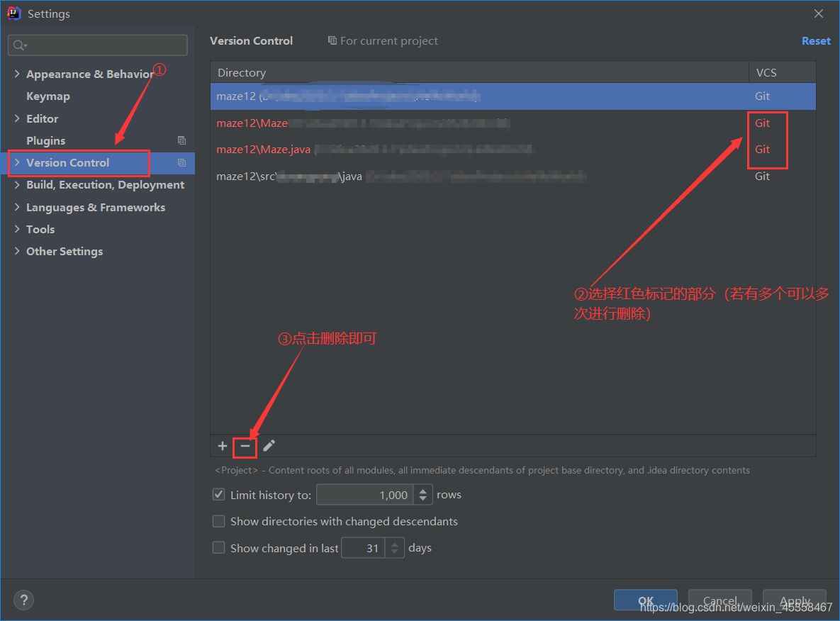This screenshot has height=621, width=840.
Task: Uncheck Limit history to option
Action: click(x=219, y=494)
